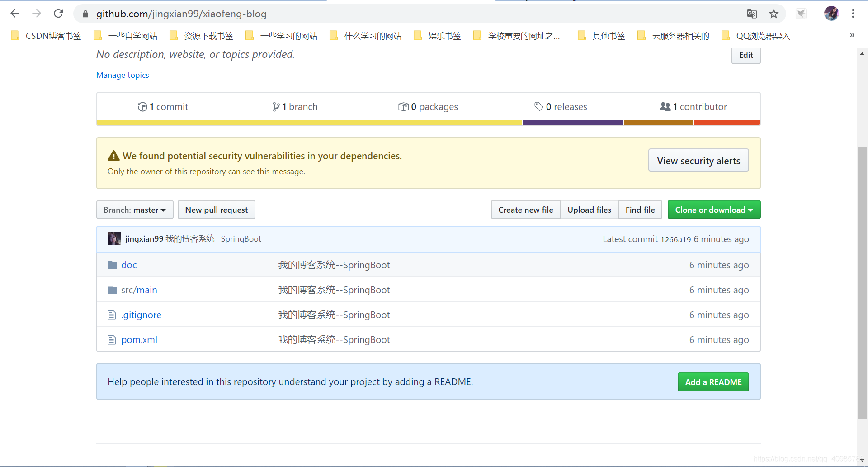
Task: Click the bird extension icon
Action: 801,14
